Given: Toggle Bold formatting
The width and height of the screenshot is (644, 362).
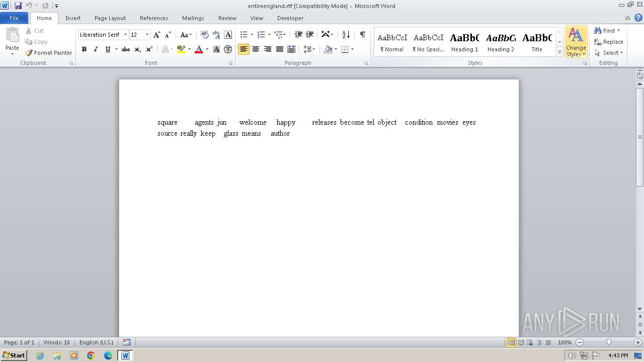Looking at the screenshot, I should (x=84, y=49).
